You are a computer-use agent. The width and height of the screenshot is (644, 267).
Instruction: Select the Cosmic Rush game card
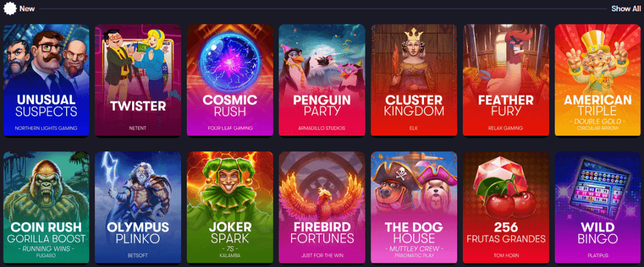pyautogui.click(x=230, y=80)
